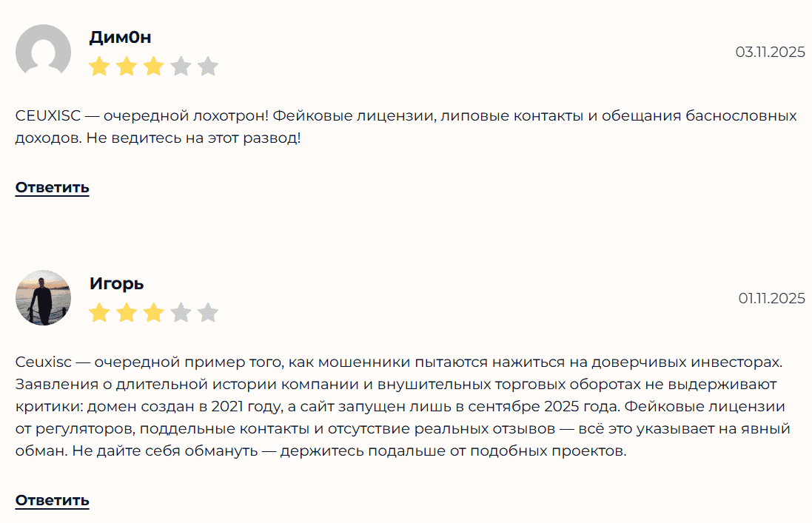The height and width of the screenshot is (523, 812).
Task: Click the fourth gray star under Игорь
Action: (180, 312)
